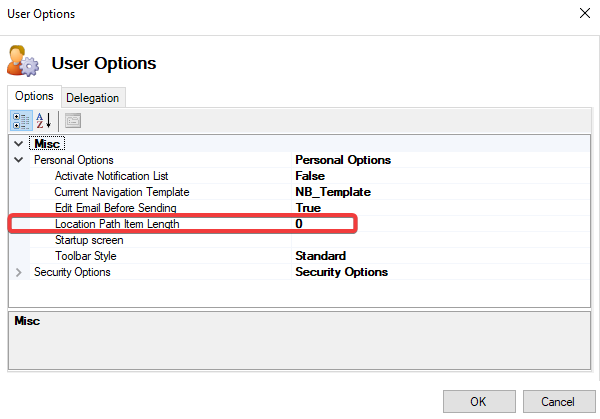600x419 pixels.
Task: Collapse the Personal Options group
Action: [x=18, y=160]
